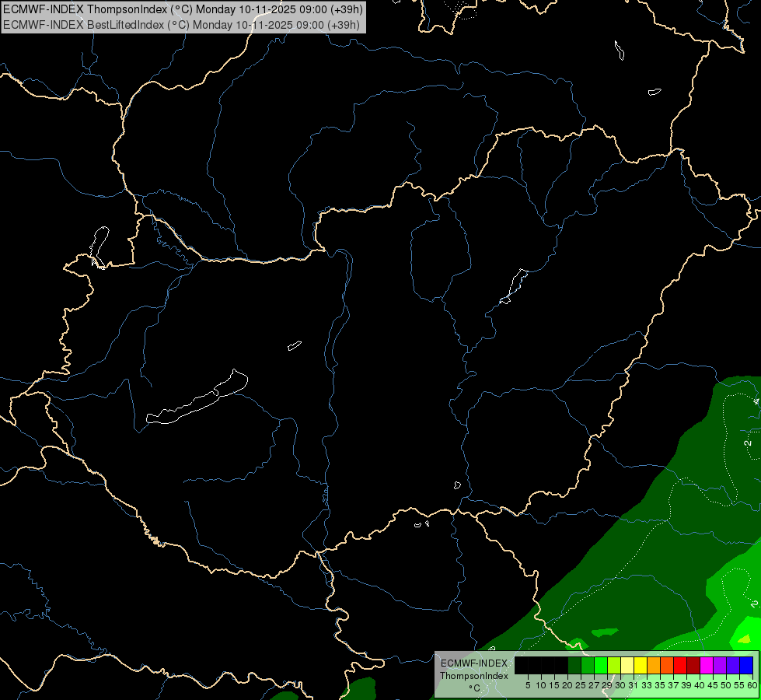Click the BestLiftedIndex title line at top
This screenshot has width=761, height=700.
[x=182, y=25]
